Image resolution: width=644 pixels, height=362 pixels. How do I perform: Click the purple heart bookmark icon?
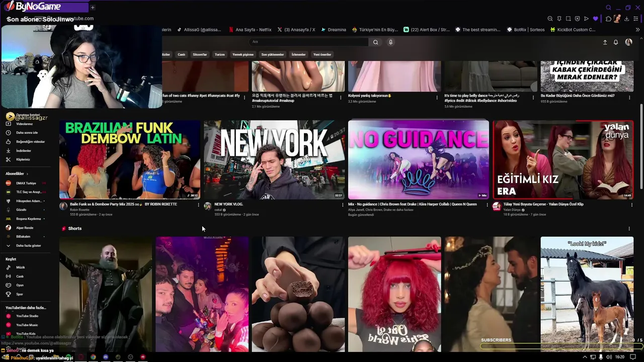(596, 19)
